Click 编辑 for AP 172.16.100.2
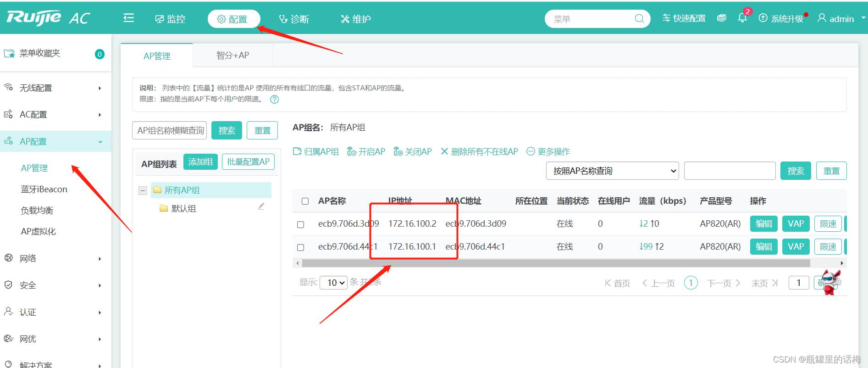Viewport: 868px width, 368px height. (x=764, y=223)
